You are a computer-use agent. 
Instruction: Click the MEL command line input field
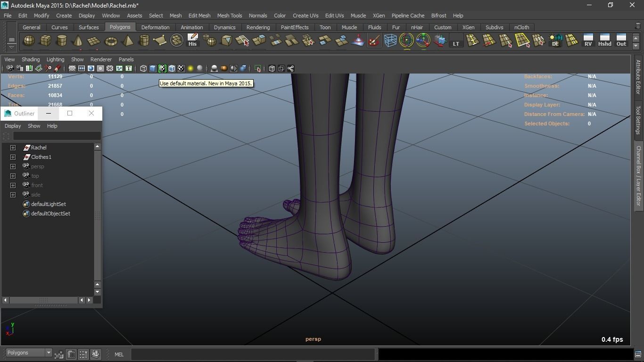253,354
